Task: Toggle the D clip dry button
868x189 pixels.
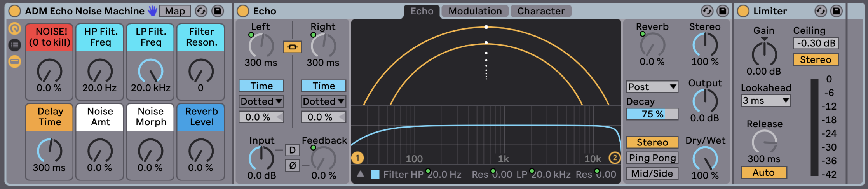Action: coord(293,150)
